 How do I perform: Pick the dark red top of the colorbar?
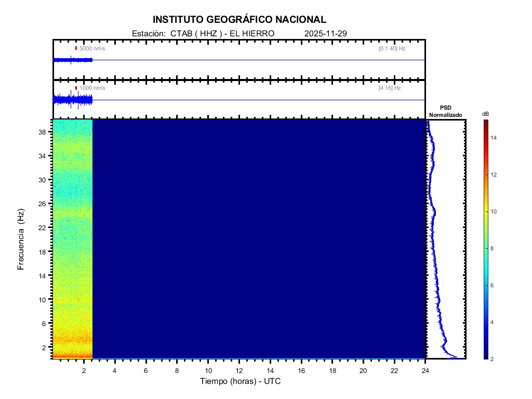click(485, 122)
